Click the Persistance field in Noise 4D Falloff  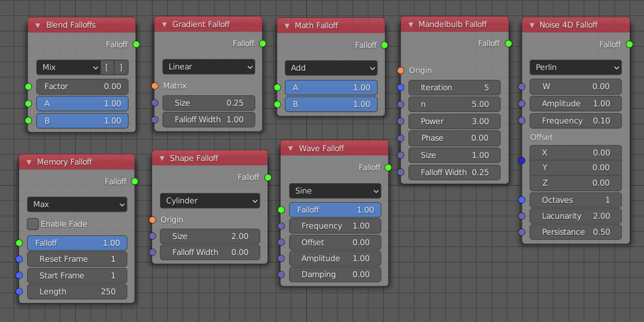tap(575, 232)
